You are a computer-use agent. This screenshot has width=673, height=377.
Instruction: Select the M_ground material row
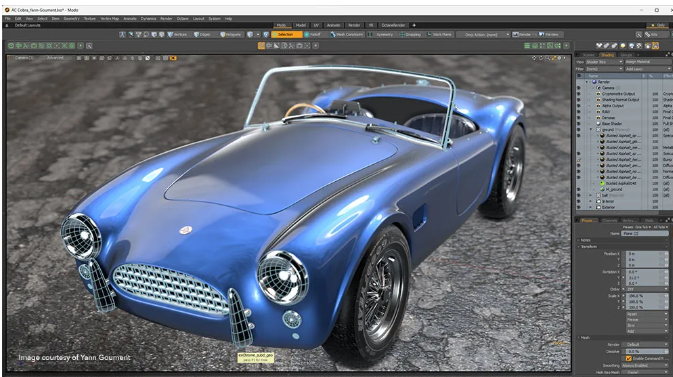click(x=614, y=189)
